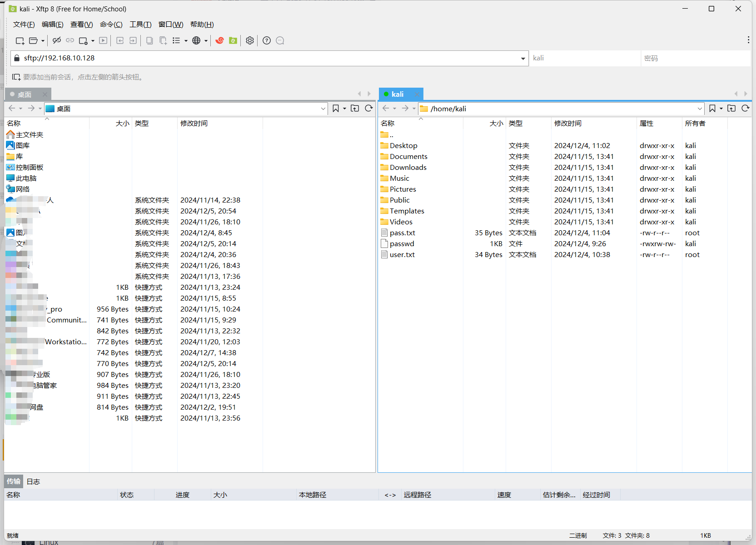
Task: Expand the globe proxy icon dropdown
Action: click(x=206, y=40)
